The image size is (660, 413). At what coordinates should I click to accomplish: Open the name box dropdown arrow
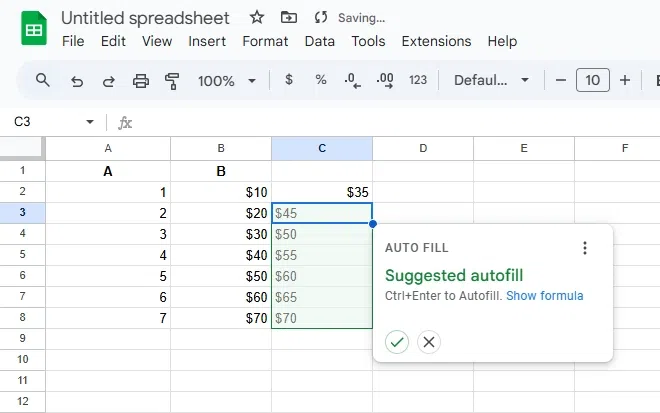[90, 122]
